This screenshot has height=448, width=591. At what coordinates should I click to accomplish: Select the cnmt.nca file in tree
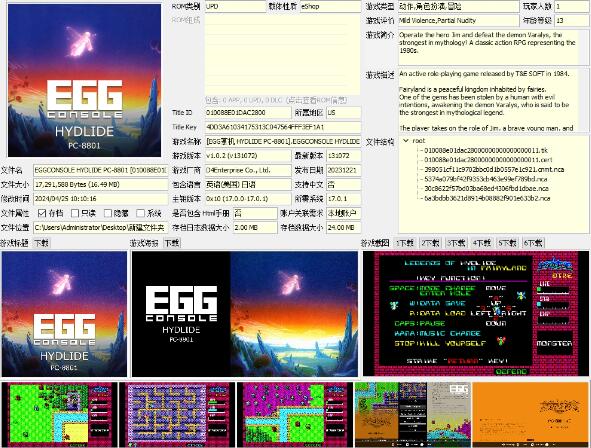pyautogui.click(x=494, y=170)
